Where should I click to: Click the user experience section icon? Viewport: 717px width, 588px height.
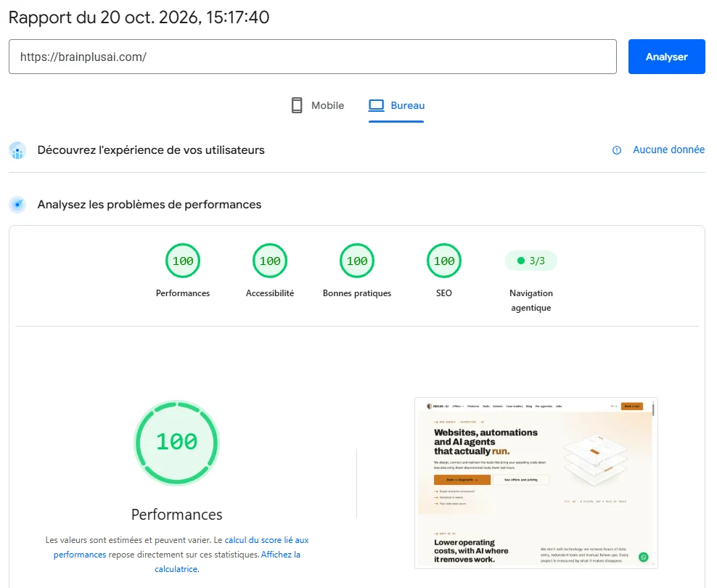tap(18, 150)
